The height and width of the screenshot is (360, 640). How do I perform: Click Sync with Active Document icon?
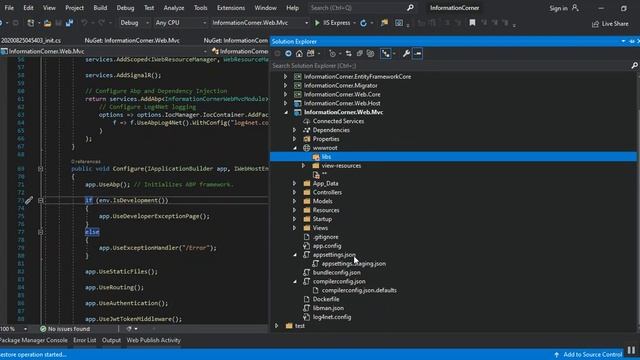click(348, 53)
